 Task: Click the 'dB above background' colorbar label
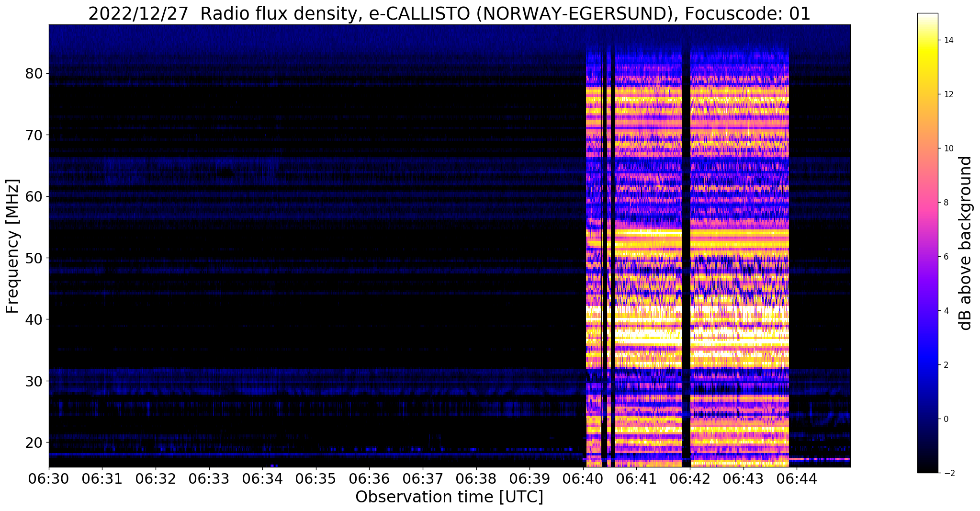(x=965, y=243)
